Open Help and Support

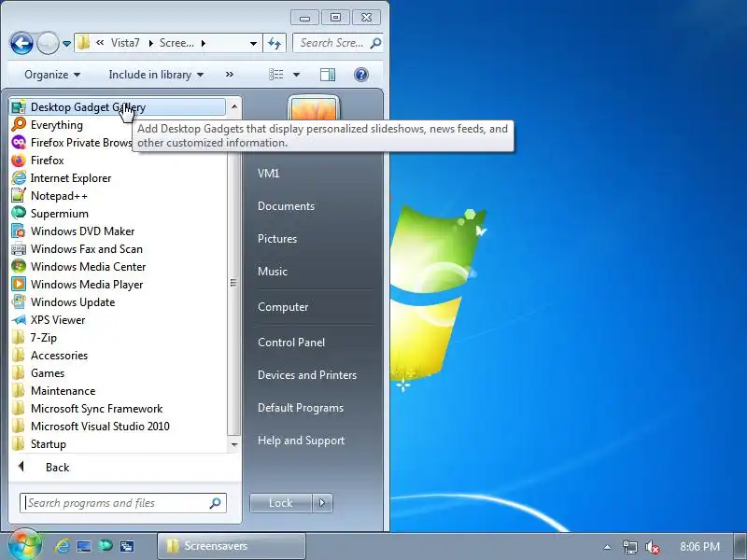(x=301, y=441)
